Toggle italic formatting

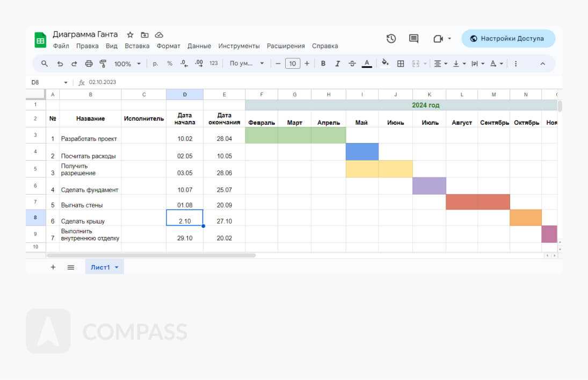point(338,63)
